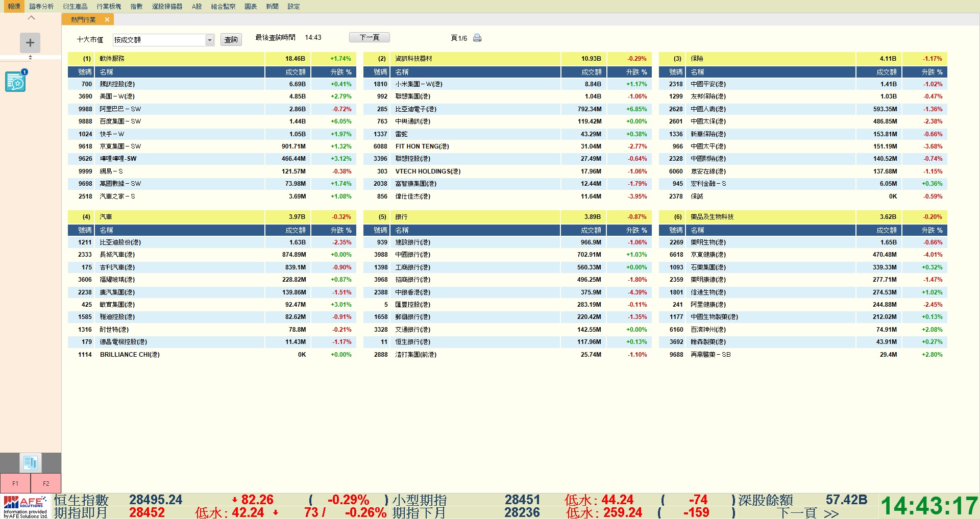Open the 證券分析 menu
This screenshot has width=980, height=519.
point(41,6)
